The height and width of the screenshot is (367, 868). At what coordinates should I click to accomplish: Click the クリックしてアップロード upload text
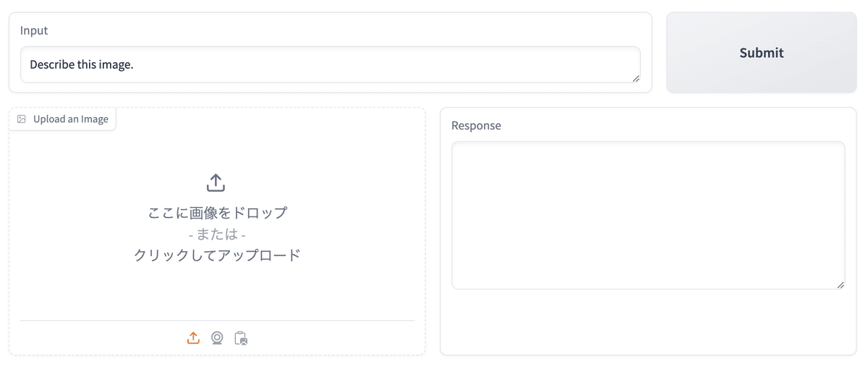pos(217,255)
